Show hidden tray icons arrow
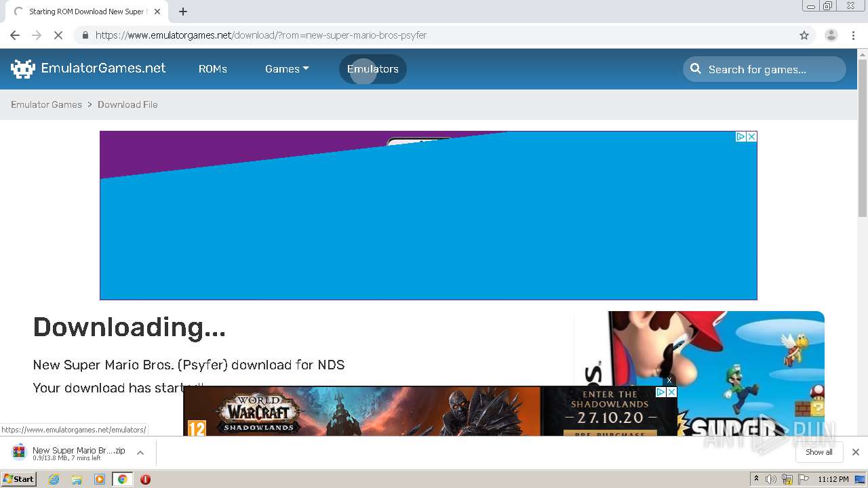 pyautogui.click(x=756, y=479)
